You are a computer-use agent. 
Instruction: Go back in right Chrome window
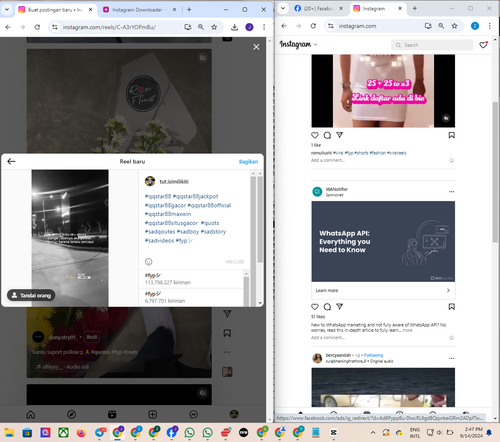284,26
